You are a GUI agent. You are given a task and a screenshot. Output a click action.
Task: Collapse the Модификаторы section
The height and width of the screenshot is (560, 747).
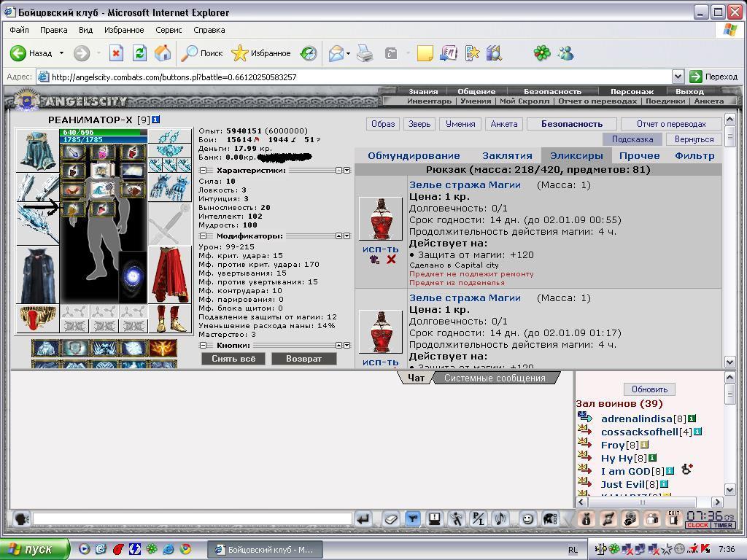[203, 236]
